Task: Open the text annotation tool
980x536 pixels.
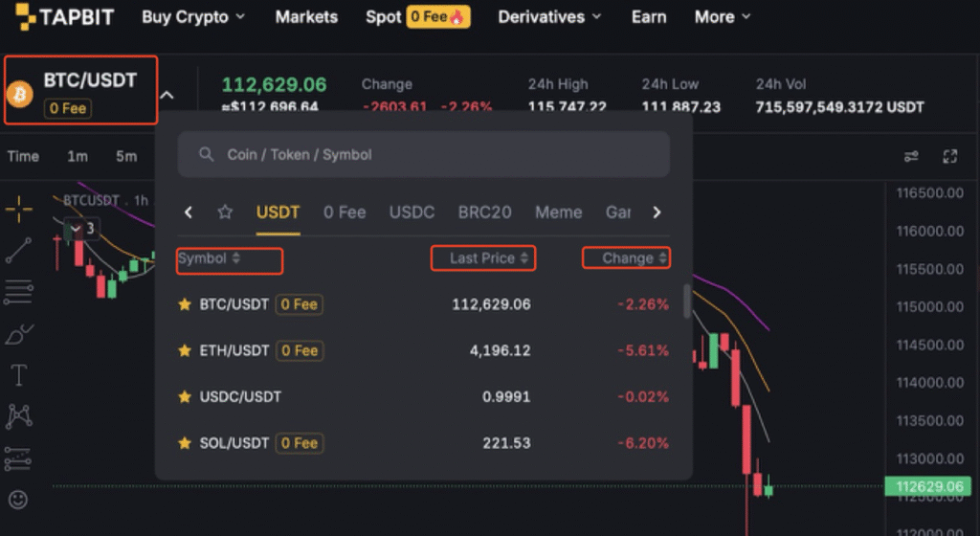Action: coord(18,374)
